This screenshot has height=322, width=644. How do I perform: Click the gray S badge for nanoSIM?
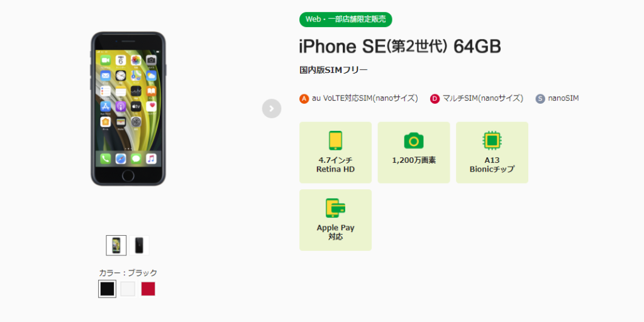(540, 99)
